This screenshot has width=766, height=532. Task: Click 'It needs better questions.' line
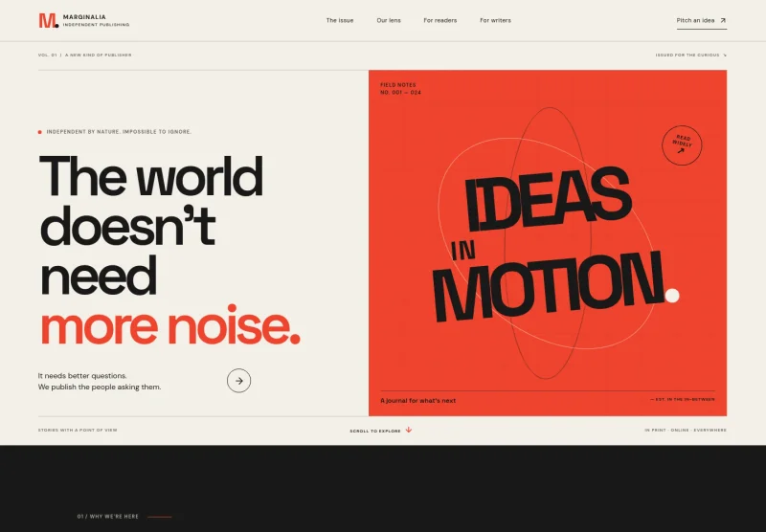[82, 376]
